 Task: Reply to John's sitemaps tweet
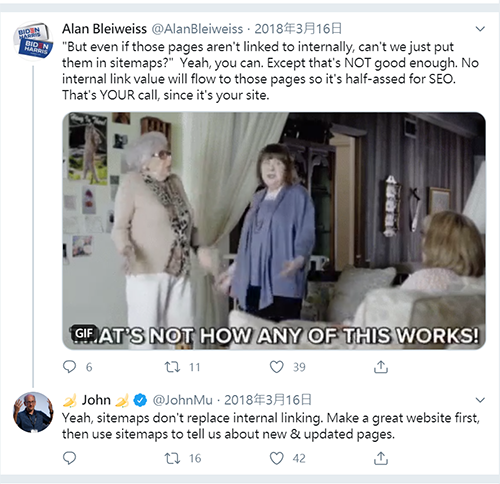[x=69, y=458]
